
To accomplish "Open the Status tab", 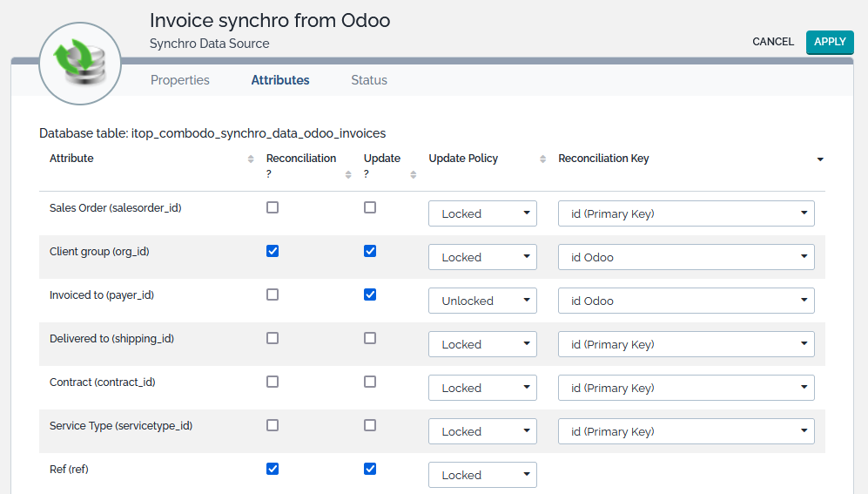I will pyautogui.click(x=369, y=80).
